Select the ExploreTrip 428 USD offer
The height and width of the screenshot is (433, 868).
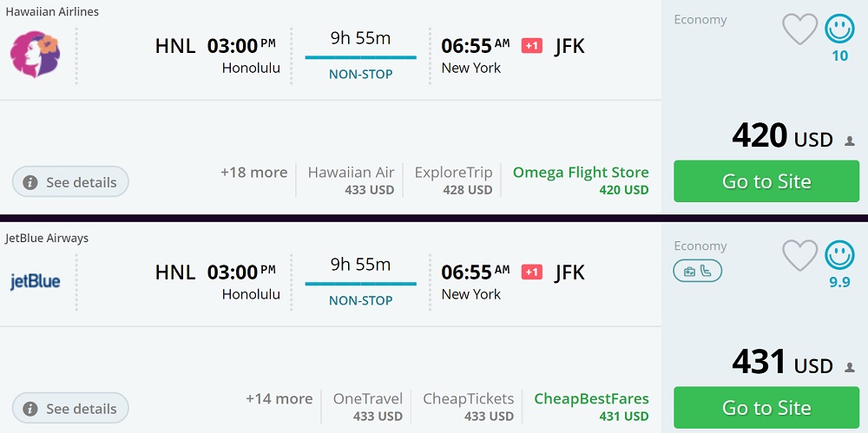[453, 180]
